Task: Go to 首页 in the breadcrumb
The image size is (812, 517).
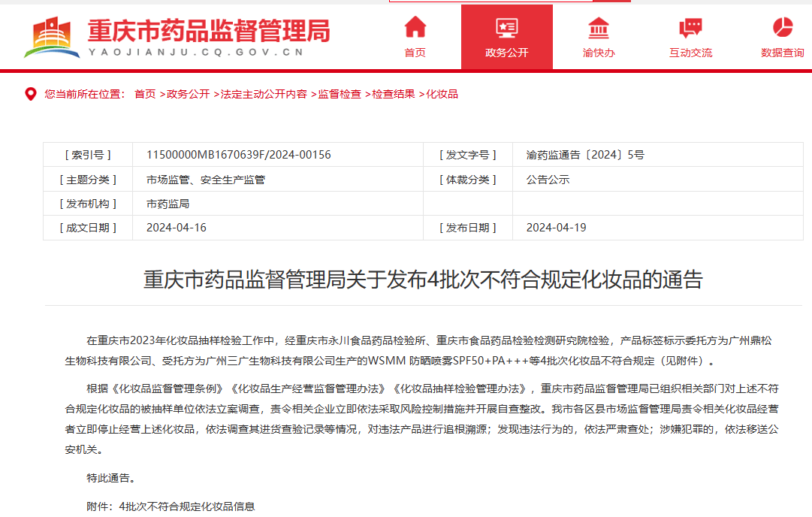Action: coord(145,94)
